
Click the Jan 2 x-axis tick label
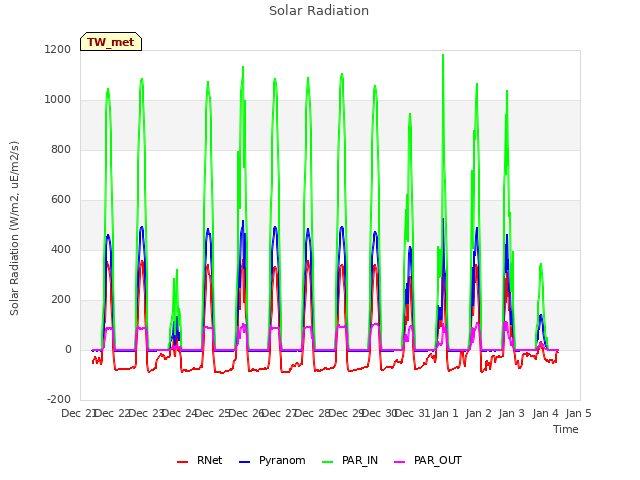click(x=478, y=413)
